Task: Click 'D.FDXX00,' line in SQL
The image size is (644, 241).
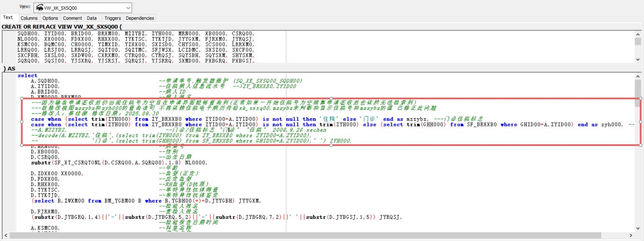Action: (x=45, y=179)
